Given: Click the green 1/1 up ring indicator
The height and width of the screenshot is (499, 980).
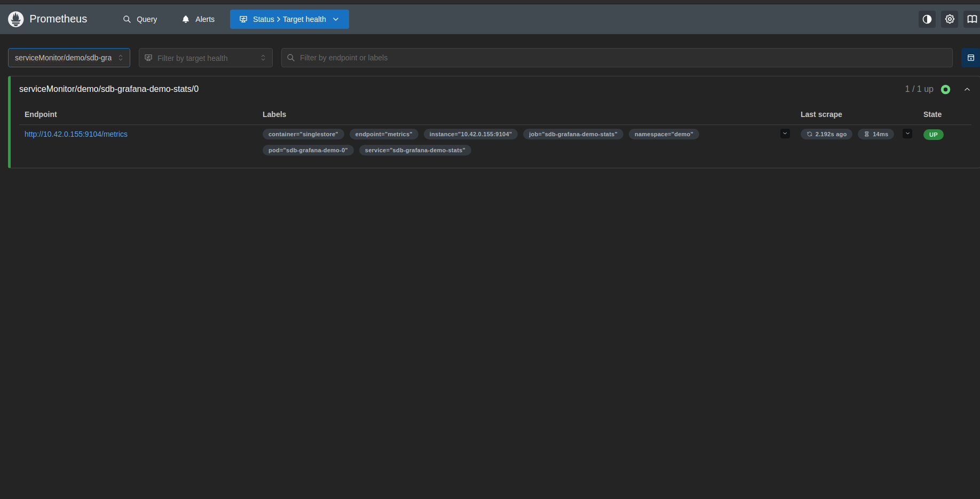Looking at the screenshot, I should tap(946, 89).
